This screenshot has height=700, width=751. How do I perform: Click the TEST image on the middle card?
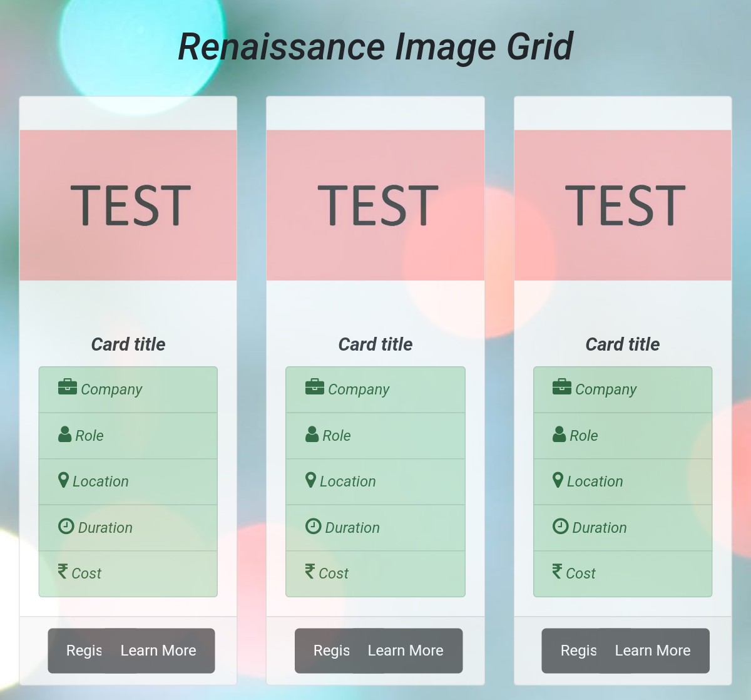coord(375,205)
